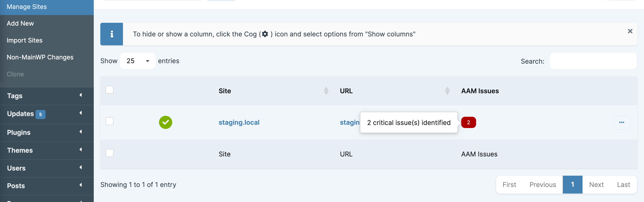This screenshot has width=644, height=202.
Task: Open the ellipsis actions menu for staging.local
Action: (622, 122)
